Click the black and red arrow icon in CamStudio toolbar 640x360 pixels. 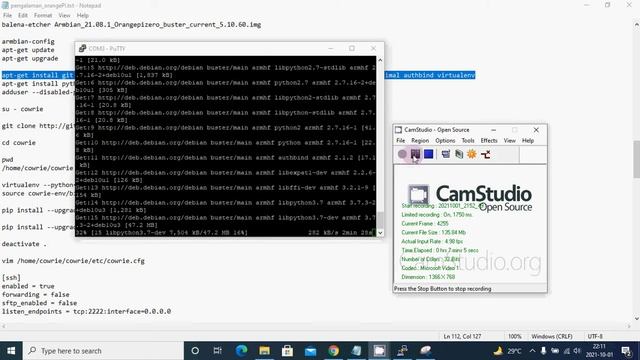pyautogui.click(x=485, y=154)
